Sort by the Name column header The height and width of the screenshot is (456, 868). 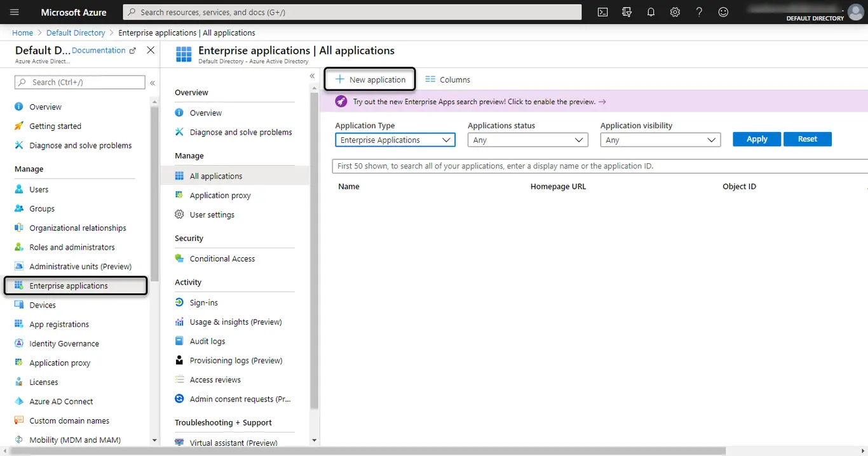click(x=349, y=187)
